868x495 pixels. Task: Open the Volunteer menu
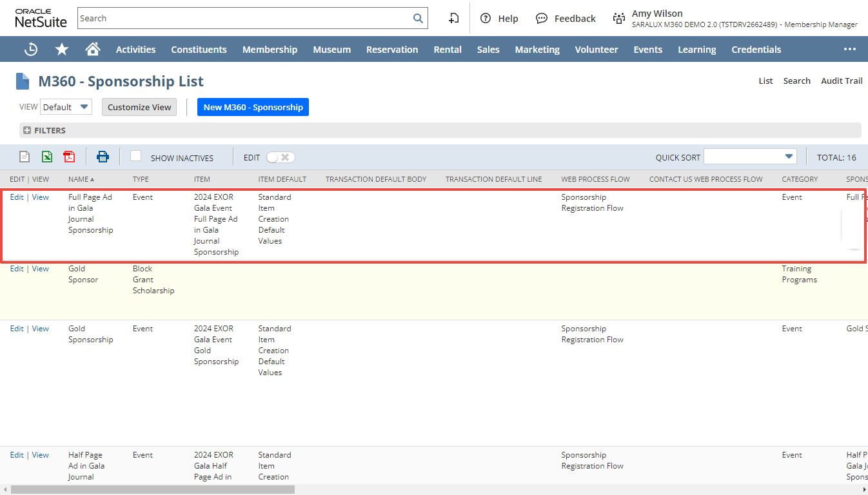pyautogui.click(x=596, y=50)
